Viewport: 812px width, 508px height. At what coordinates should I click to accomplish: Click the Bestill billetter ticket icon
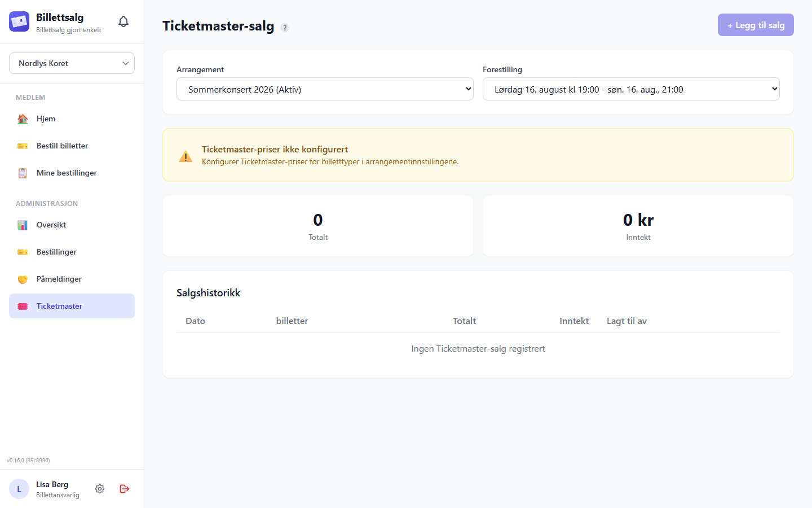click(23, 146)
